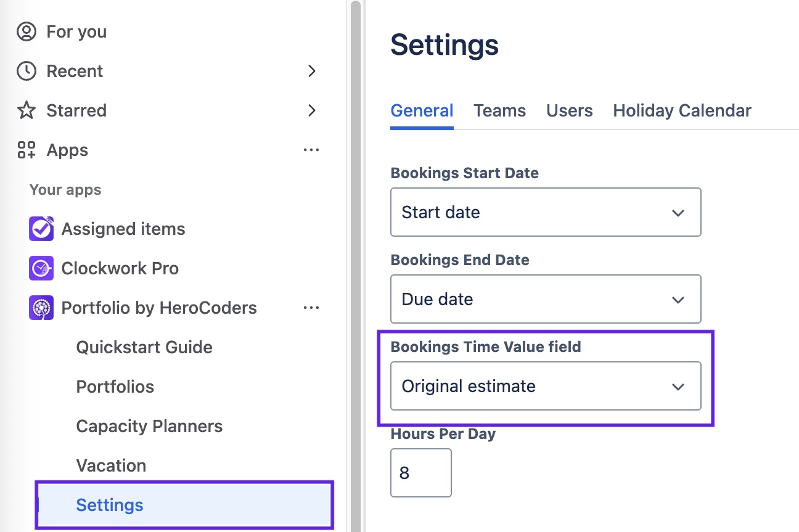The width and height of the screenshot is (799, 532).
Task: Open the Bookings End Date dropdown
Action: 546,299
